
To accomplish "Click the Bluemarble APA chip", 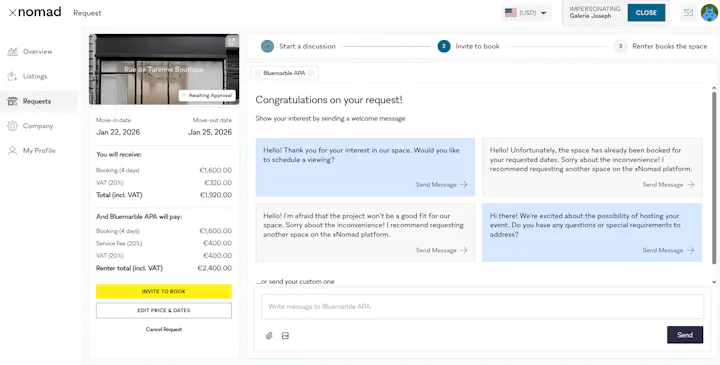I will pos(284,73).
